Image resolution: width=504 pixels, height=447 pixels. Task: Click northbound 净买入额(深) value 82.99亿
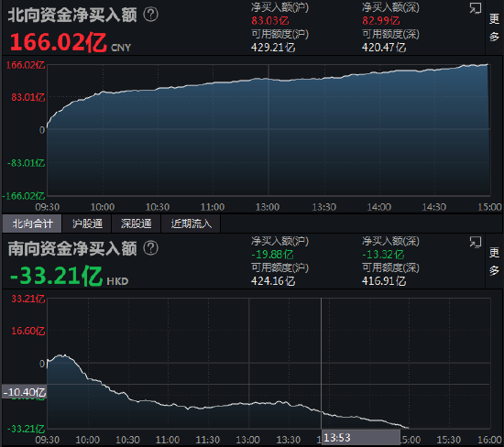click(x=381, y=20)
